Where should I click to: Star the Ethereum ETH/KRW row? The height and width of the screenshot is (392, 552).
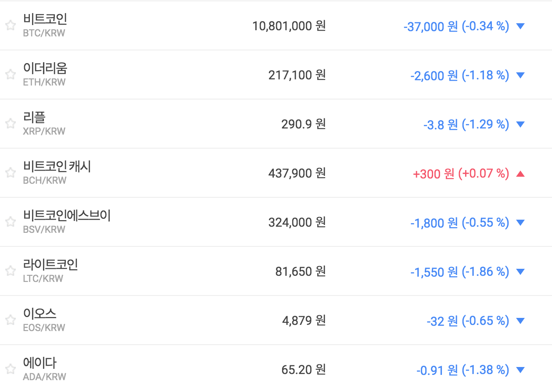[x=11, y=75]
